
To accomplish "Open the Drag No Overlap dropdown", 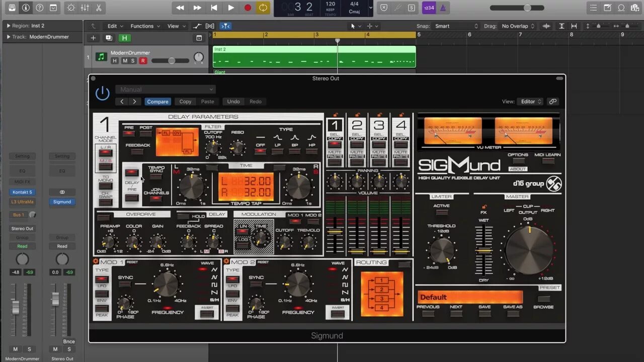I will pos(518,26).
